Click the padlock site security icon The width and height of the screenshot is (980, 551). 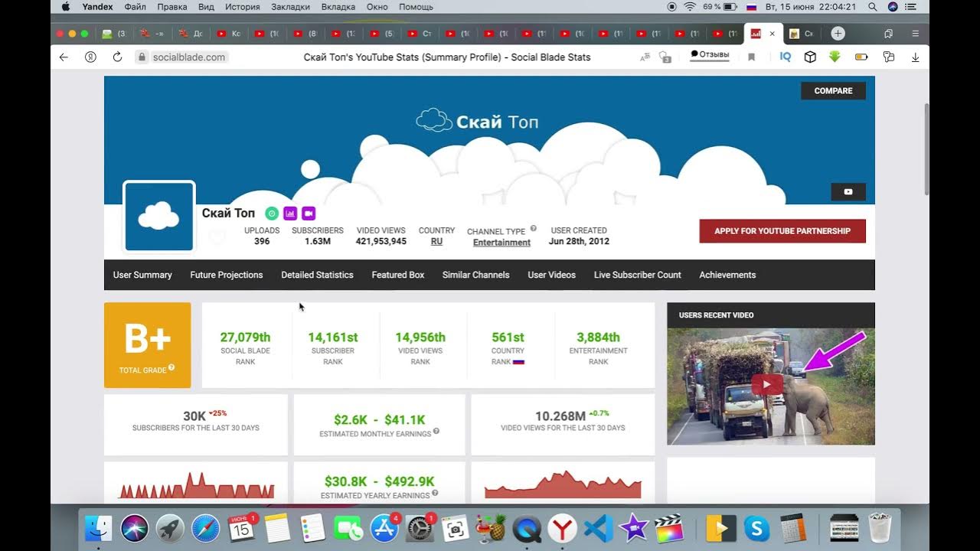[141, 57]
